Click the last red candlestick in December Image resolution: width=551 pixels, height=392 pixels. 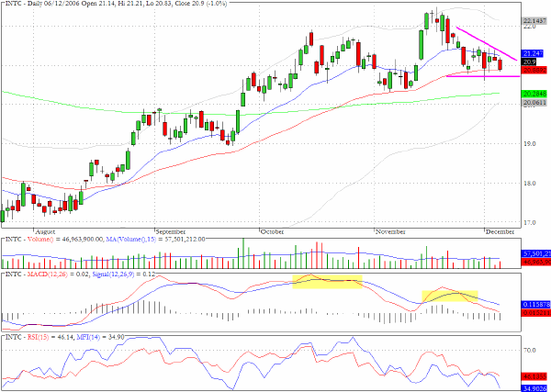[500, 65]
